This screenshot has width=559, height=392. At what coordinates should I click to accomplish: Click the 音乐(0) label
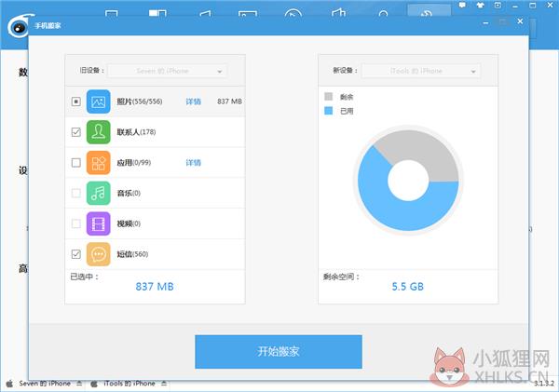[x=129, y=193]
